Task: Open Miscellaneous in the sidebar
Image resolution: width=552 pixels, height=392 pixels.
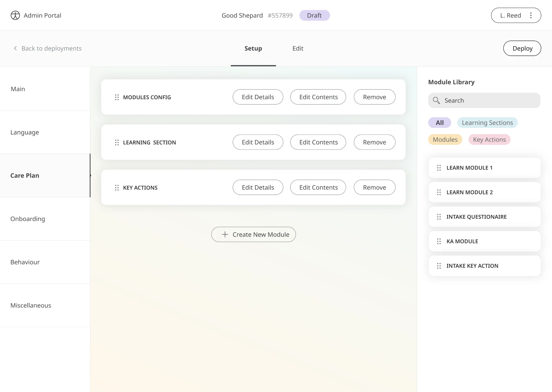Action: coord(45,305)
